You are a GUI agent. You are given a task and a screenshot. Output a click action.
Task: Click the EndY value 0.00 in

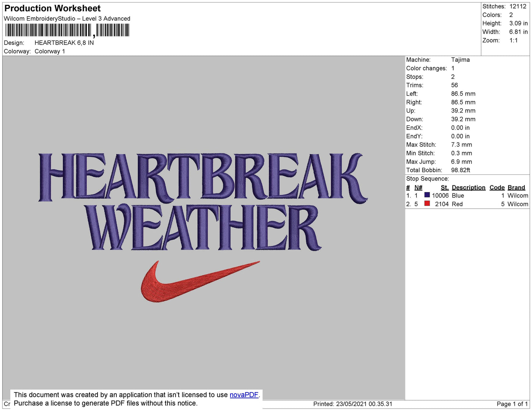point(460,136)
